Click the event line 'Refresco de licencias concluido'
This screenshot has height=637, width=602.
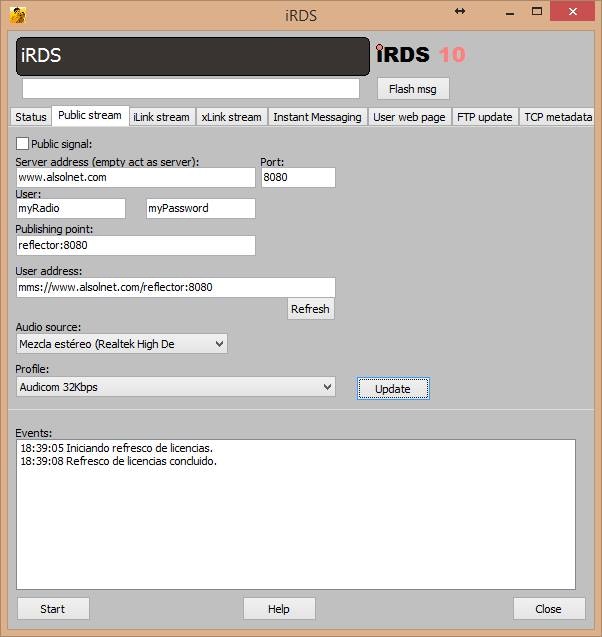[119, 461]
